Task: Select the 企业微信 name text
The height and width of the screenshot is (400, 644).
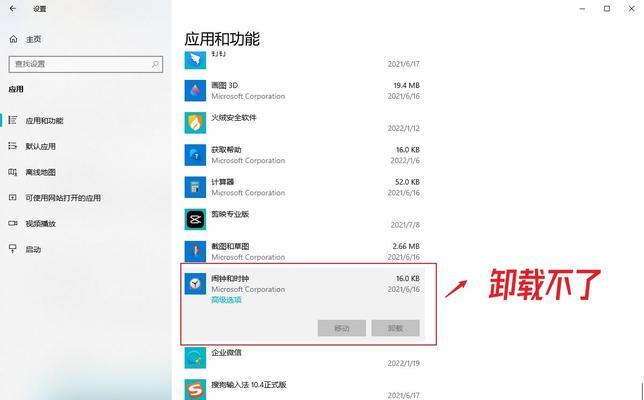Action: pos(226,352)
